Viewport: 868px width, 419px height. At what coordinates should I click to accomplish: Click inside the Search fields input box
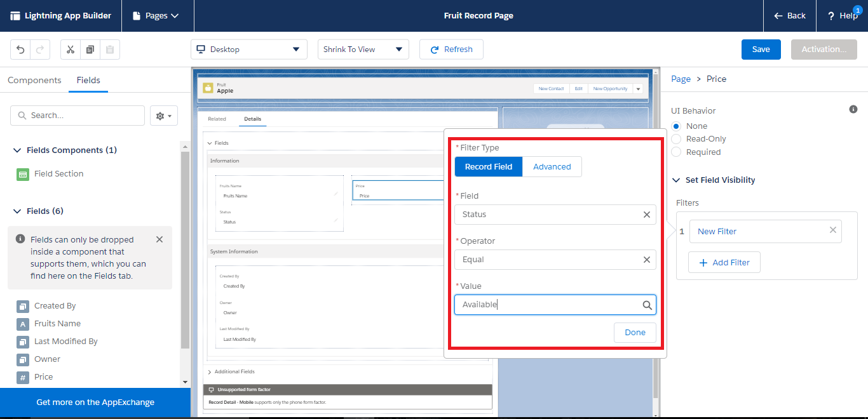click(76, 115)
